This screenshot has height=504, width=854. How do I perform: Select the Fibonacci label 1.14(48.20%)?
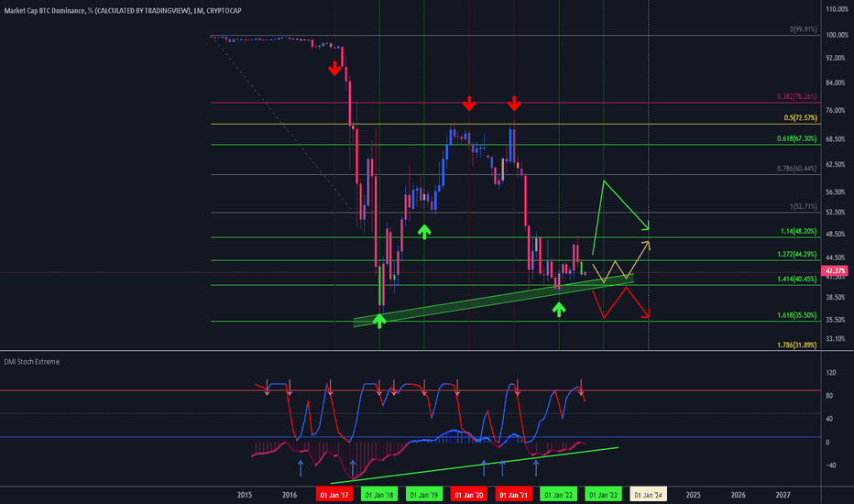click(x=798, y=232)
